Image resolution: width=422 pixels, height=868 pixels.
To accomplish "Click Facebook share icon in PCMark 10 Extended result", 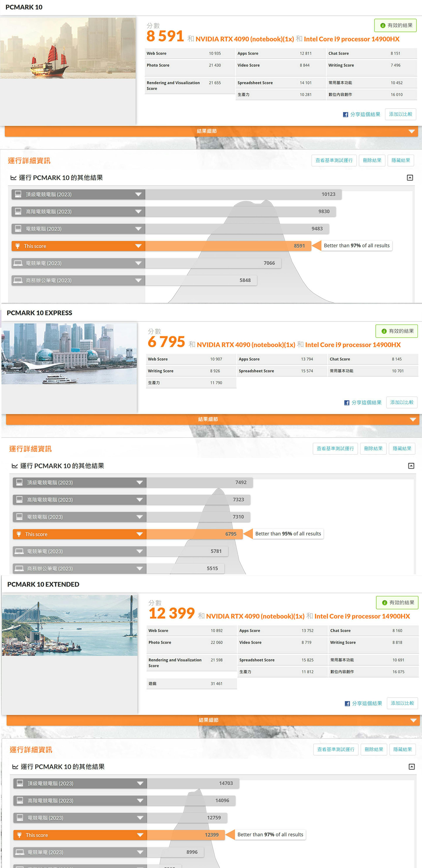I will pyautogui.click(x=347, y=704).
